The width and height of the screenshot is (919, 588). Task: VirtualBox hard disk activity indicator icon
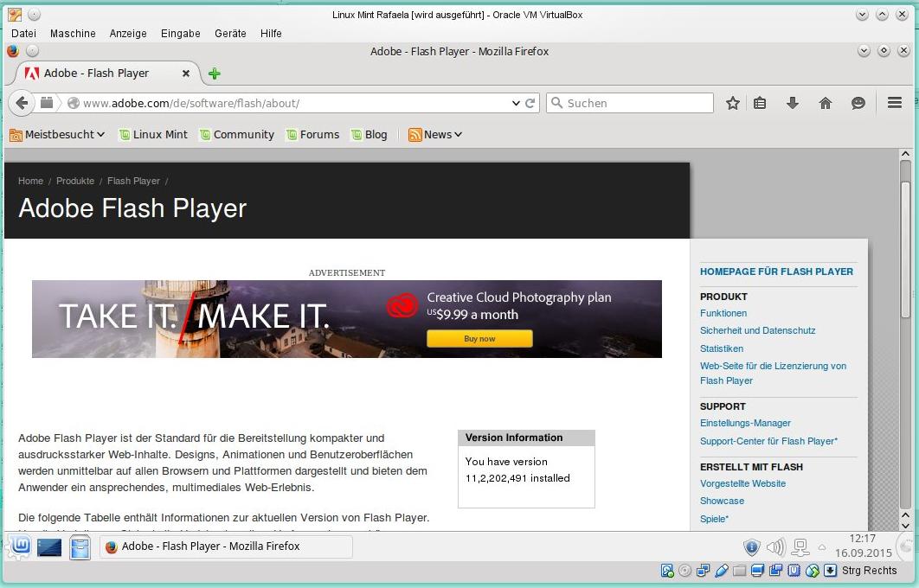(667, 571)
